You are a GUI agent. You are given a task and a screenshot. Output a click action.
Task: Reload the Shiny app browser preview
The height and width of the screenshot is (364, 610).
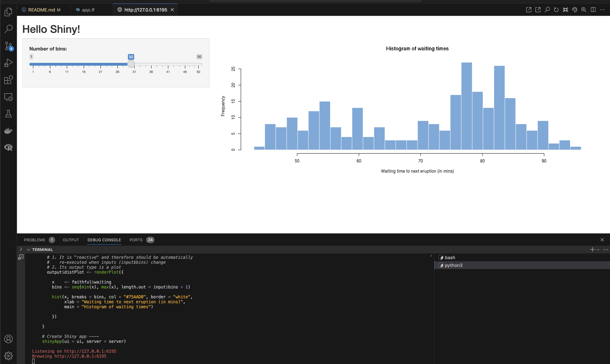click(x=556, y=10)
